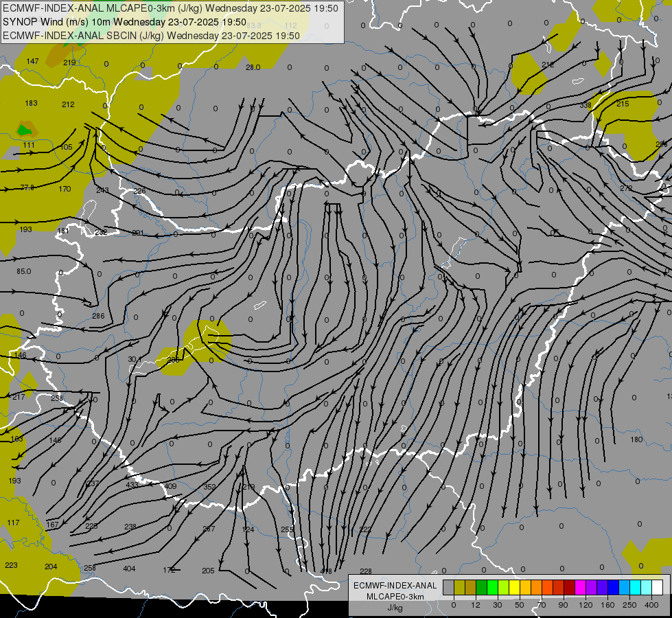Click the map value 404
Screen dimensions: 672x618
point(129,569)
